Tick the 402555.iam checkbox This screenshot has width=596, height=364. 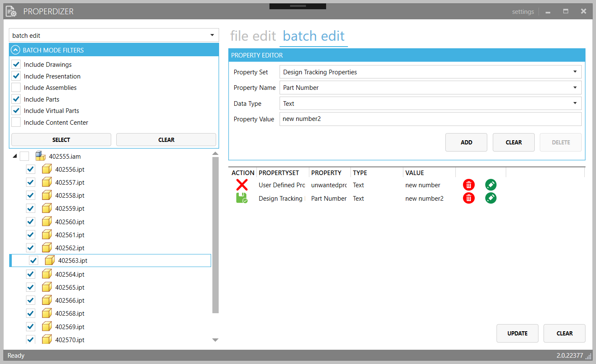[24, 156]
